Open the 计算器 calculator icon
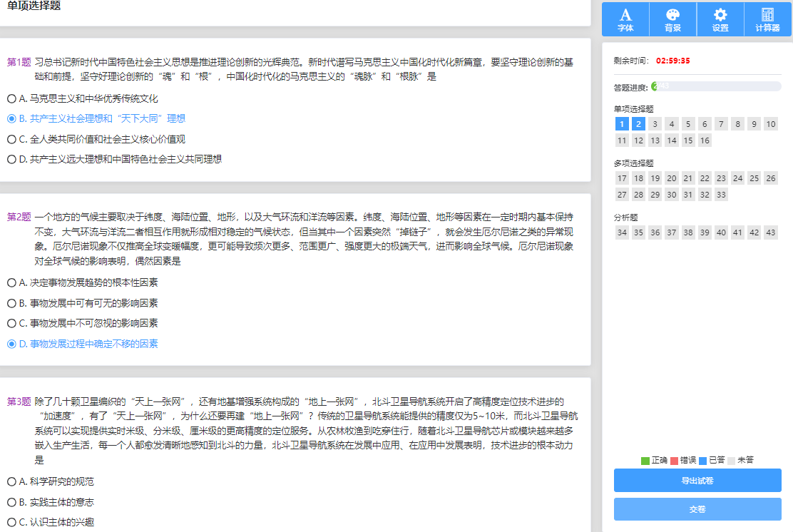 click(767, 19)
